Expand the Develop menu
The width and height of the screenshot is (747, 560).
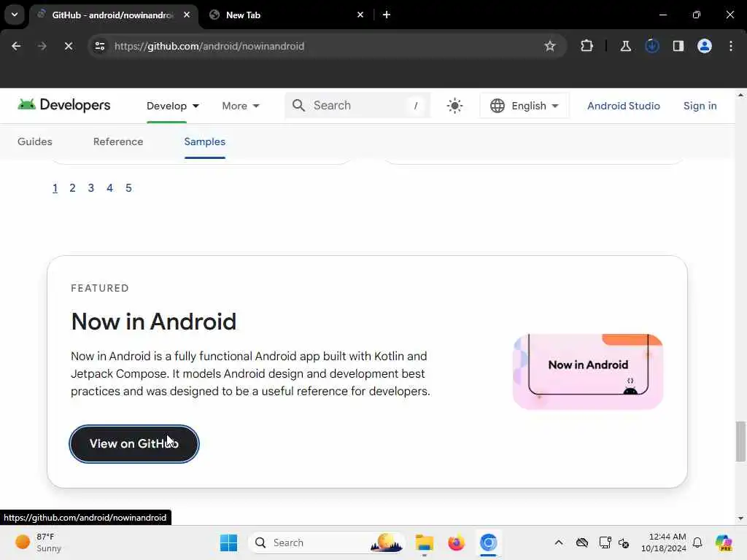[172, 106]
